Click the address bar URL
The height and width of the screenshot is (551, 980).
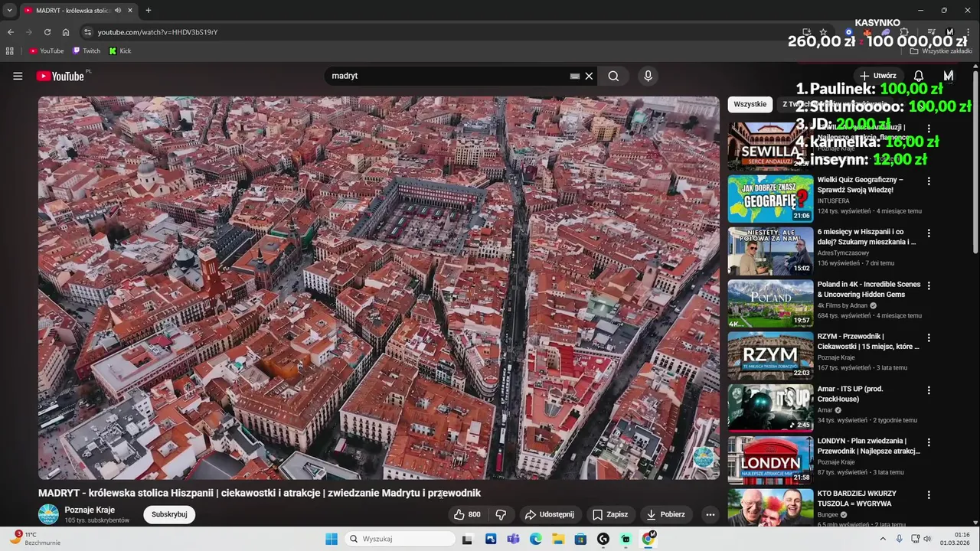tap(158, 32)
